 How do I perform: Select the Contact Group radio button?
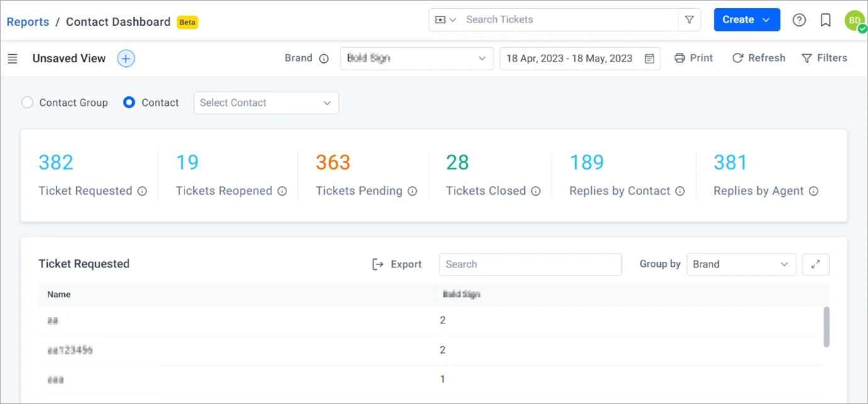pos(27,102)
